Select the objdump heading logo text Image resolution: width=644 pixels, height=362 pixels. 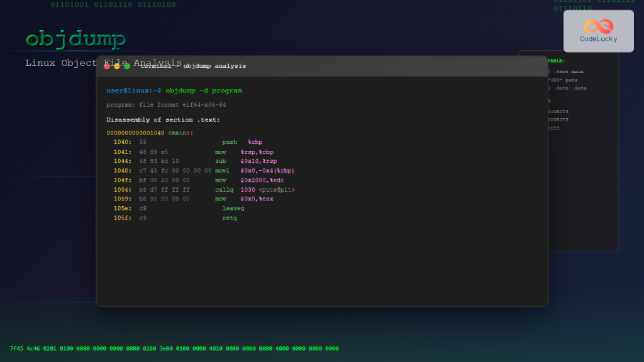(x=74, y=39)
